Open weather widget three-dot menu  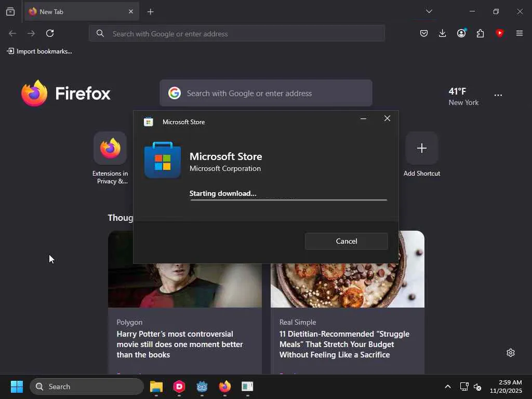[x=498, y=96]
